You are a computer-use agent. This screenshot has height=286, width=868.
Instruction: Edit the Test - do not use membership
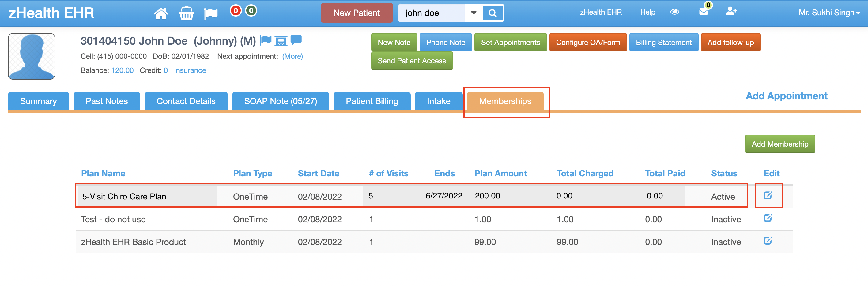(x=768, y=218)
